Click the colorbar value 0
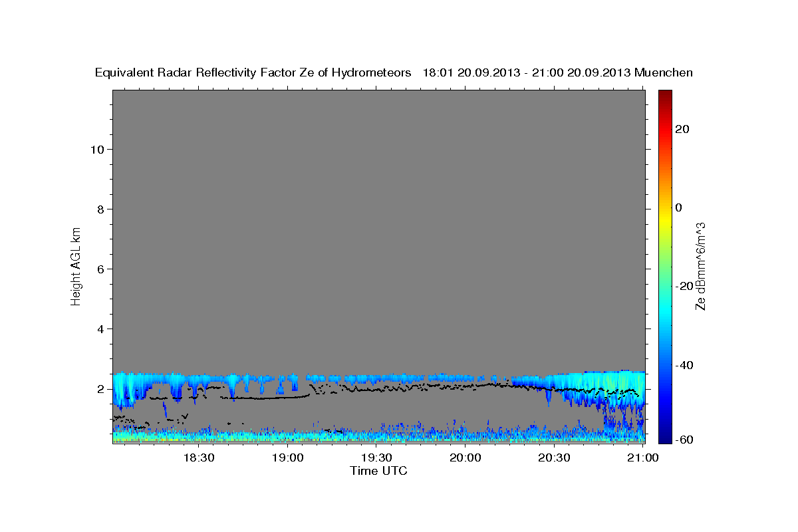 coord(679,207)
